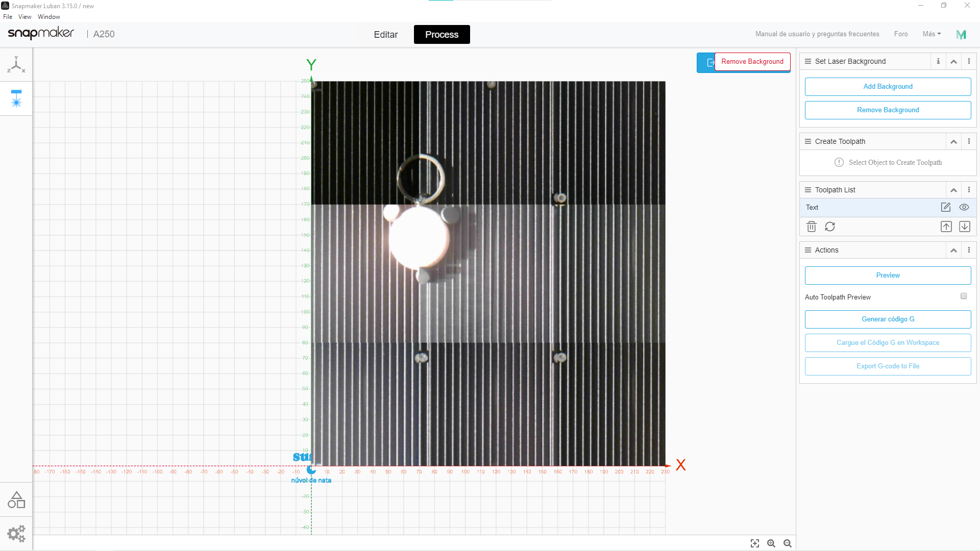This screenshot has height=551, width=980.
Task: Edit the Text toolpath with pencil icon
Action: pos(946,207)
